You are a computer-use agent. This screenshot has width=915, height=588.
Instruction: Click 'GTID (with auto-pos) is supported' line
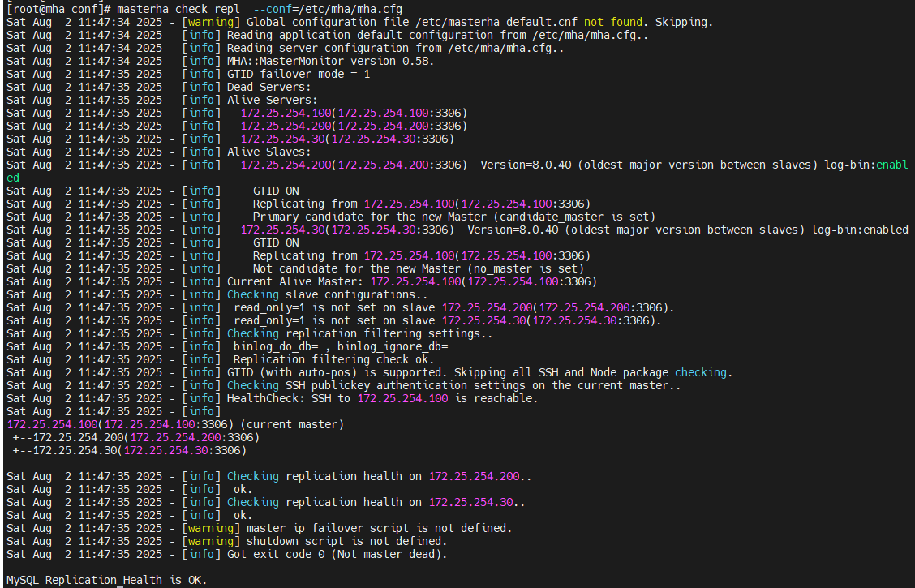(479, 372)
